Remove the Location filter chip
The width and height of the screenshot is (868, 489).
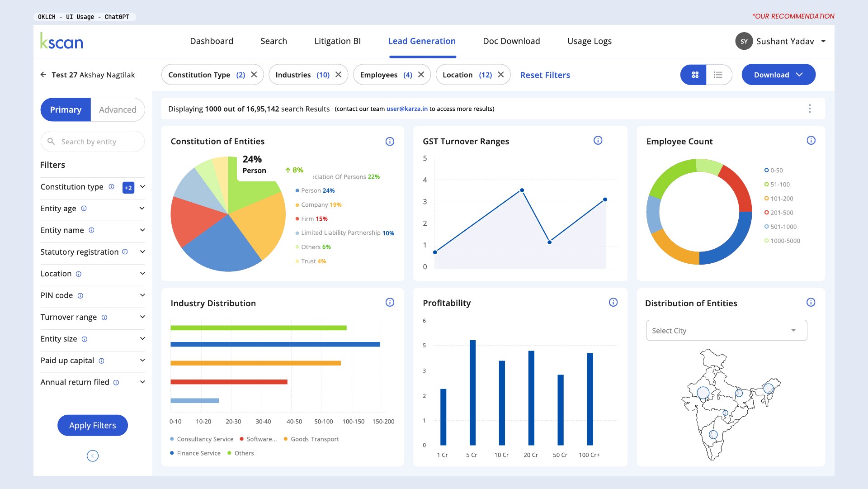(500, 75)
